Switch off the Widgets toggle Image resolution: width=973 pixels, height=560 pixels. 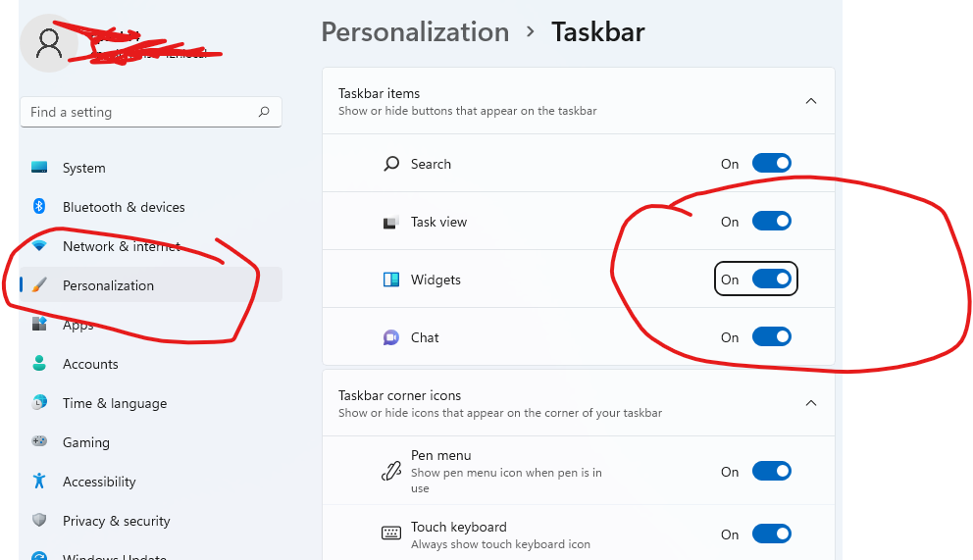click(771, 280)
